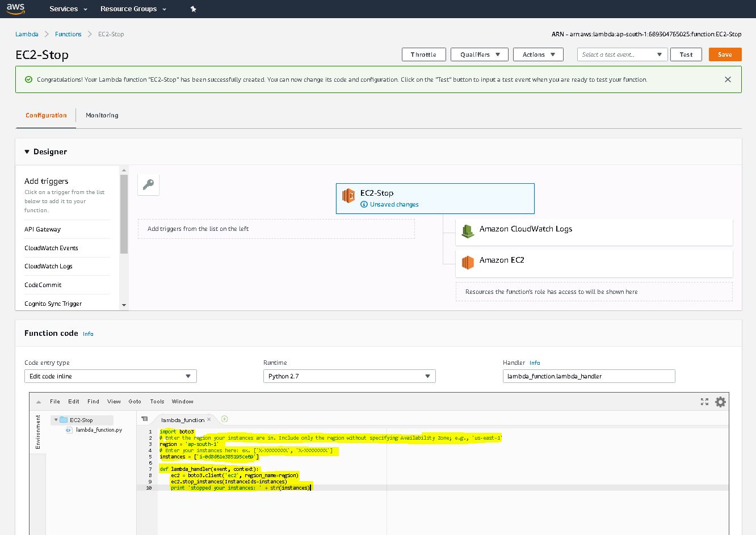Screen dimensions: 756x535
Task: Switch to the Monitoring tab
Action: 102,115
